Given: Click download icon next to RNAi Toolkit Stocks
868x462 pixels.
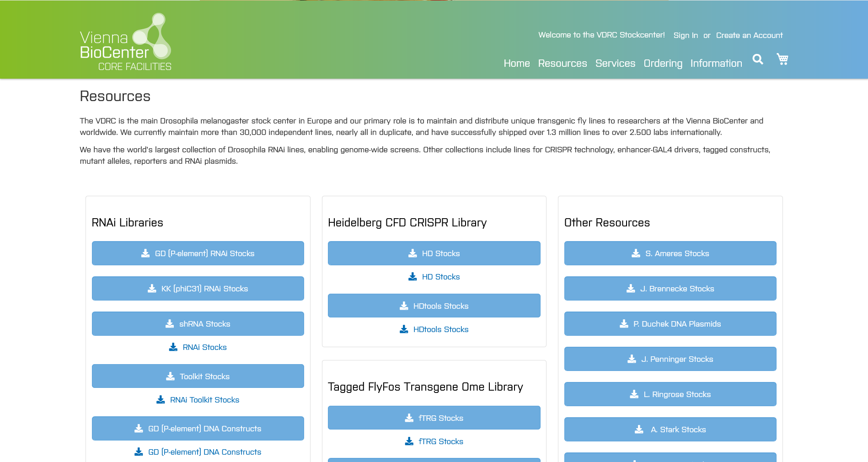Looking at the screenshot, I should 161,400.
